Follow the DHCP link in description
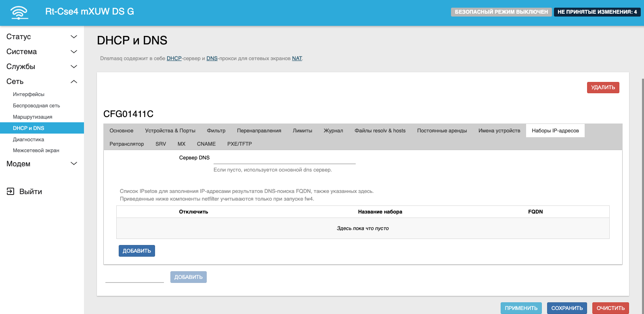 (174, 59)
